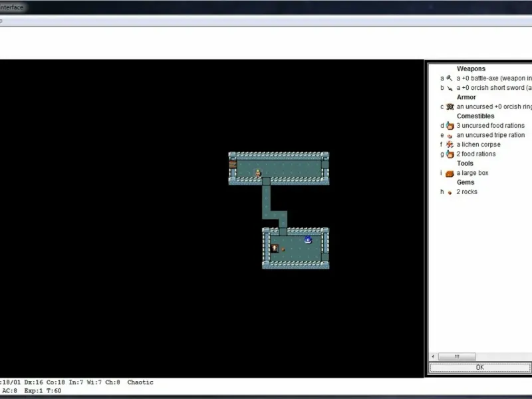Viewport: 532px width, 399px height.
Task: Click the 2 food rations icon
Action: point(450,154)
